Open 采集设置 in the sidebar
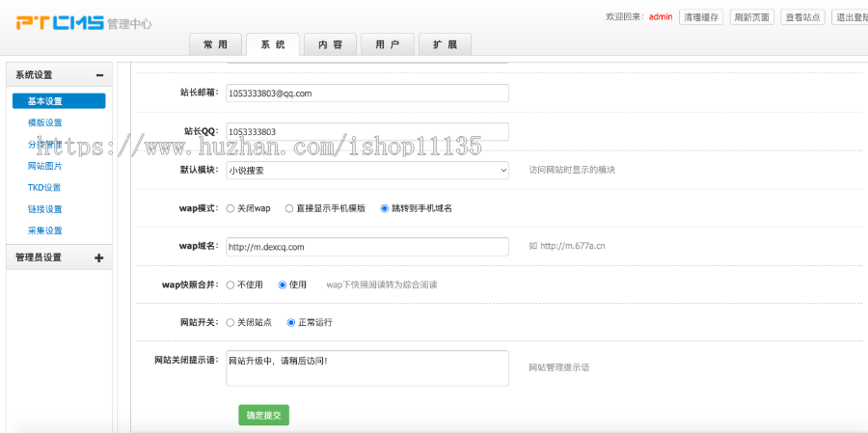Screen dimensions: 868x433 44,230
